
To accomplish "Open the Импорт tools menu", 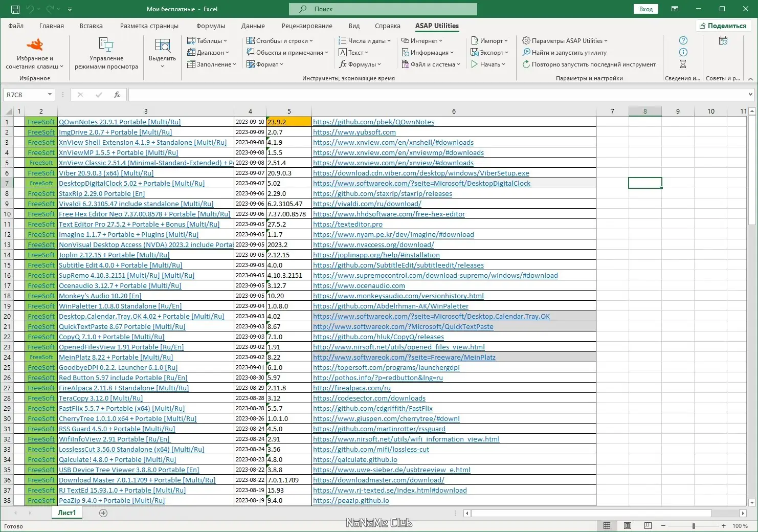I will (x=489, y=40).
